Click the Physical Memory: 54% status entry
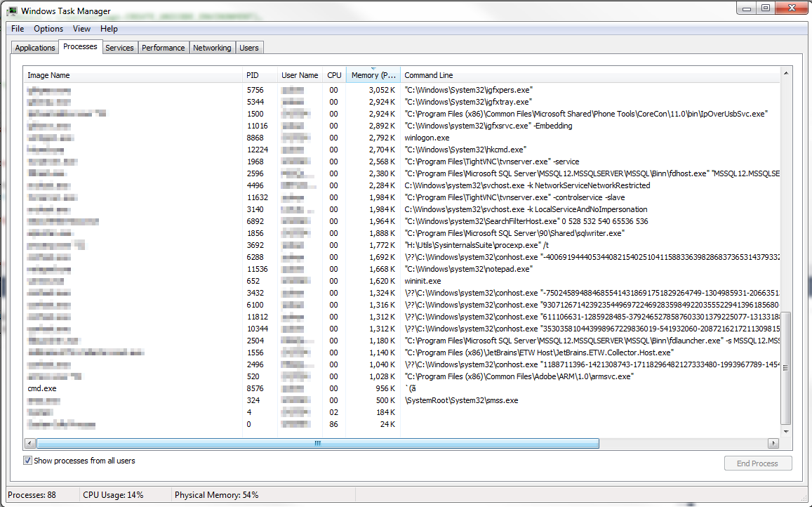 pyautogui.click(x=216, y=495)
